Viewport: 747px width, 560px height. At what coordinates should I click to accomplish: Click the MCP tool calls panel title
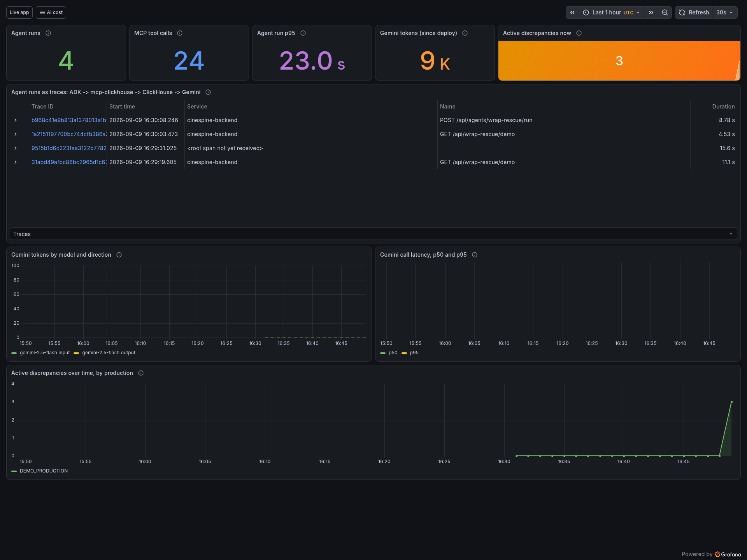click(x=153, y=33)
